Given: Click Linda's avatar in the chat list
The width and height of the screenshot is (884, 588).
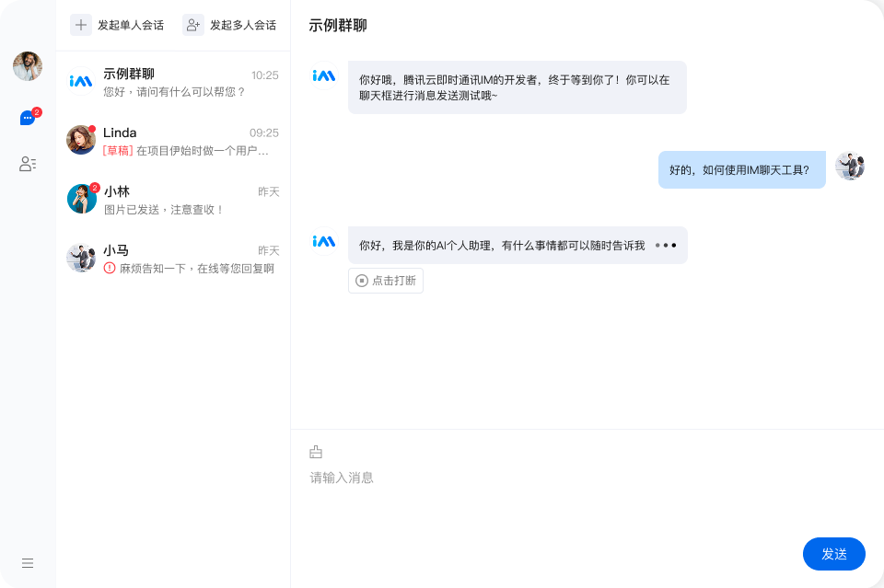Looking at the screenshot, I should [x=81, y=140].
